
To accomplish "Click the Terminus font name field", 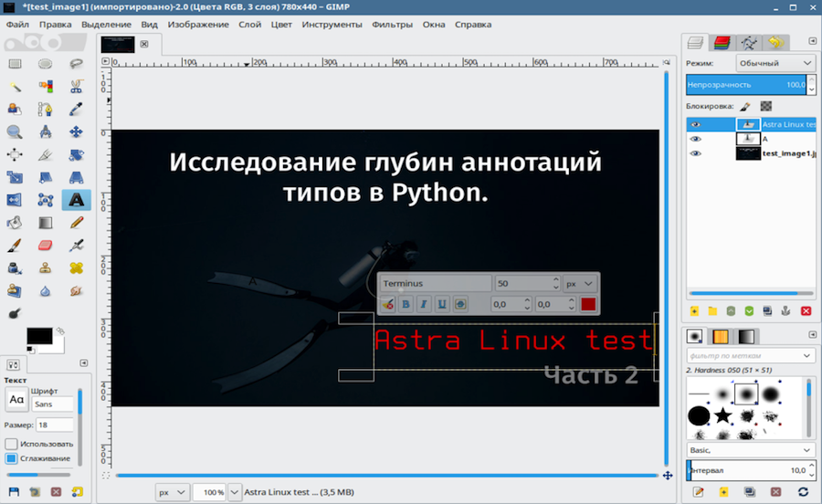I will 435,284.
